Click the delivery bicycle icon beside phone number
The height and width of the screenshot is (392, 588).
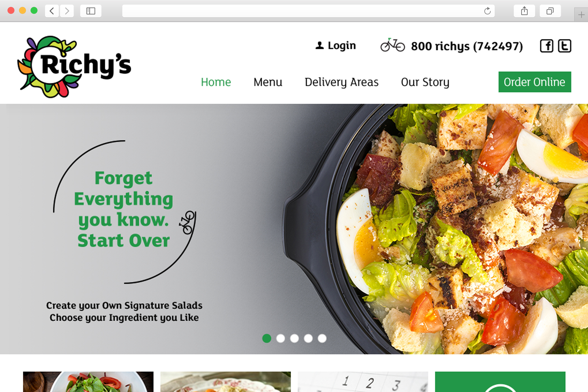click(393, 45)
